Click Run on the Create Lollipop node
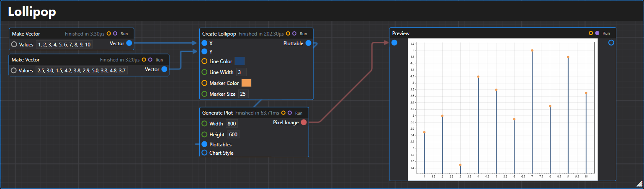The image size is (644, 189). (304, 33)
